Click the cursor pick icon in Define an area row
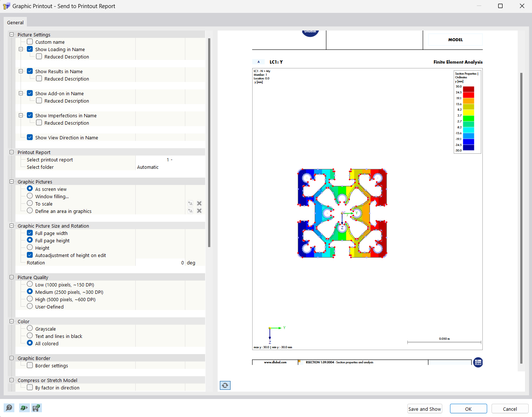The image size is (532, 417). (x=190, y=211)
